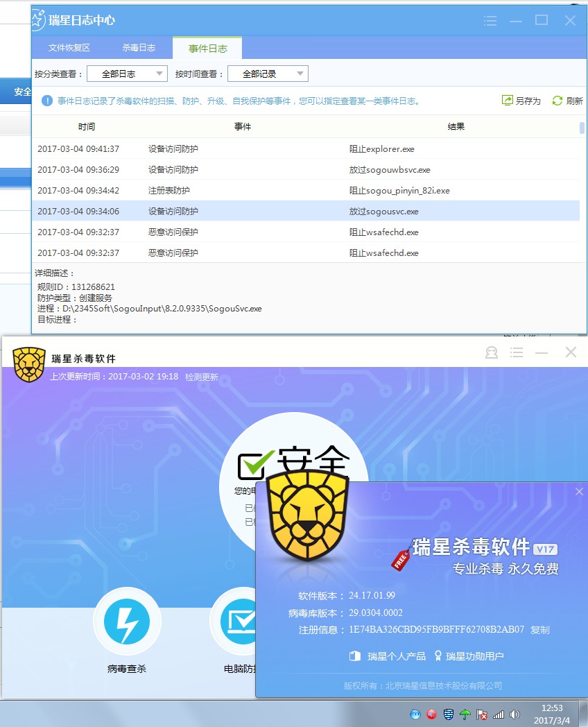Click the blue info notice icon

46,101
